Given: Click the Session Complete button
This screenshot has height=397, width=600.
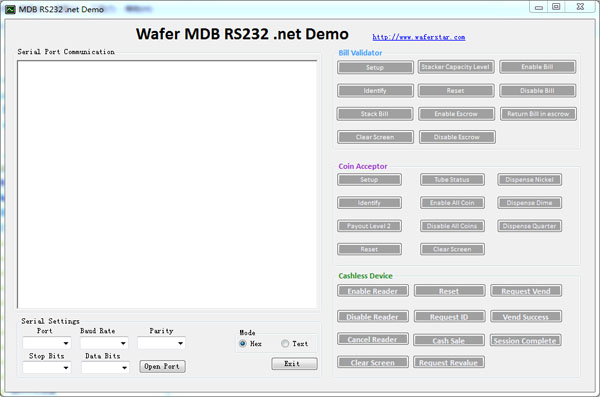Looking at the screenshot, I should [x=525, y=340].
